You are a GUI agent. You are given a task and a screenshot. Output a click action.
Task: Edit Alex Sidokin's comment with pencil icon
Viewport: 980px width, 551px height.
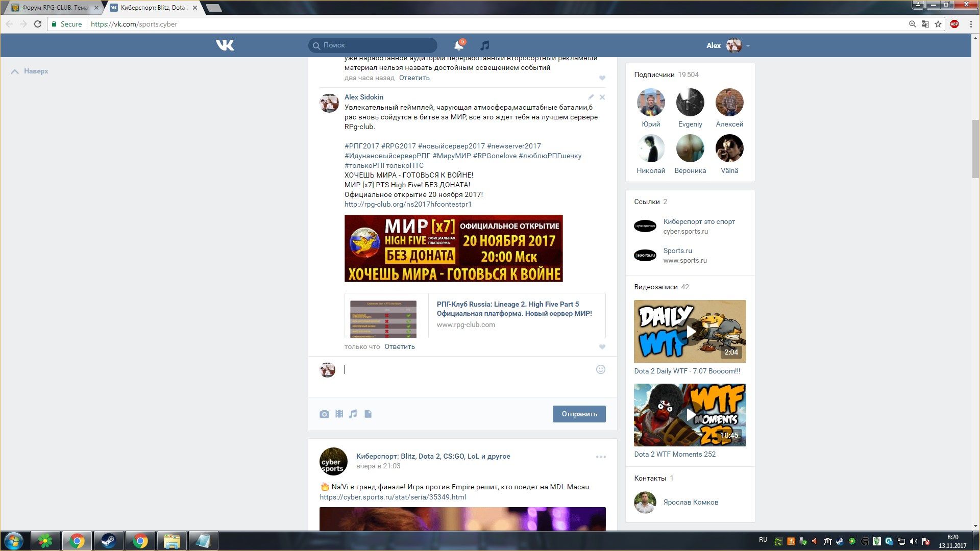pos(591,97)
